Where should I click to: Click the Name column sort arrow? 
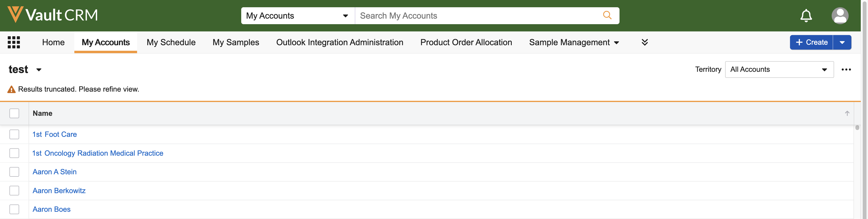pos(847,113)
